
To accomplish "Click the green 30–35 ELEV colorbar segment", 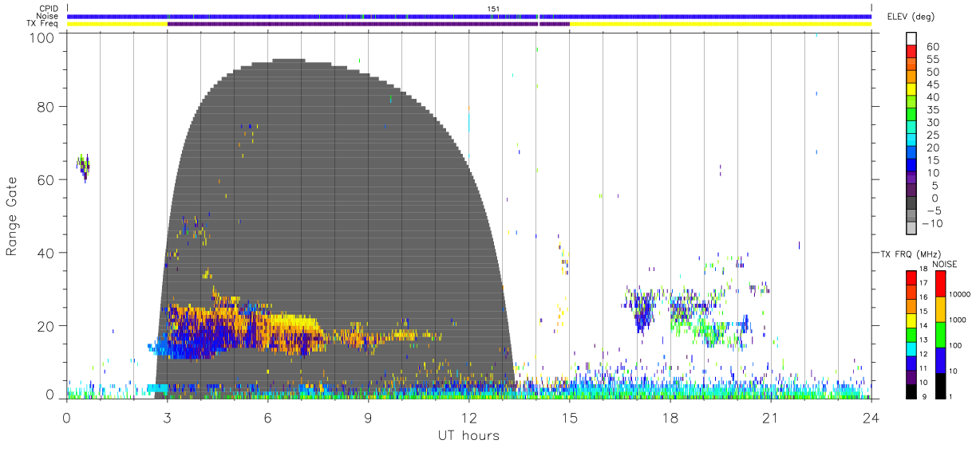I will tap(911, 114).
